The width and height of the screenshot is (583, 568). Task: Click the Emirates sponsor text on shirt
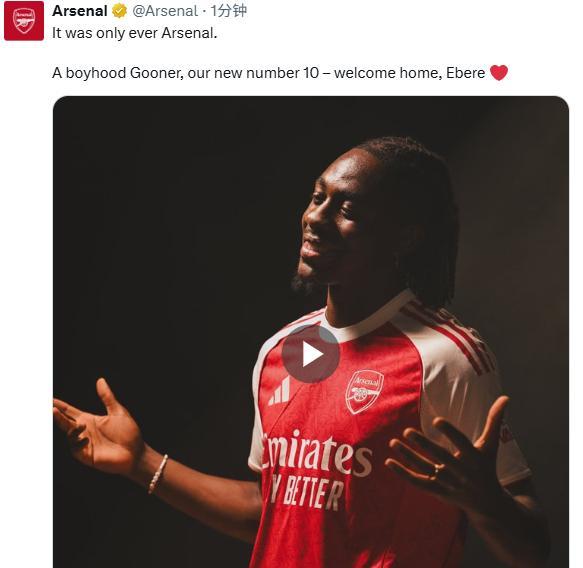[316, 454]
